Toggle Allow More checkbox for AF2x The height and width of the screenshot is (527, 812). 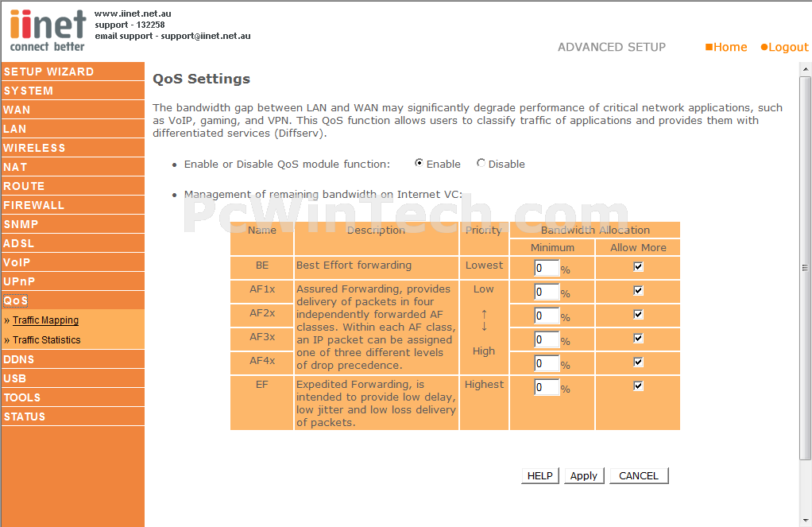pos(638,315)
